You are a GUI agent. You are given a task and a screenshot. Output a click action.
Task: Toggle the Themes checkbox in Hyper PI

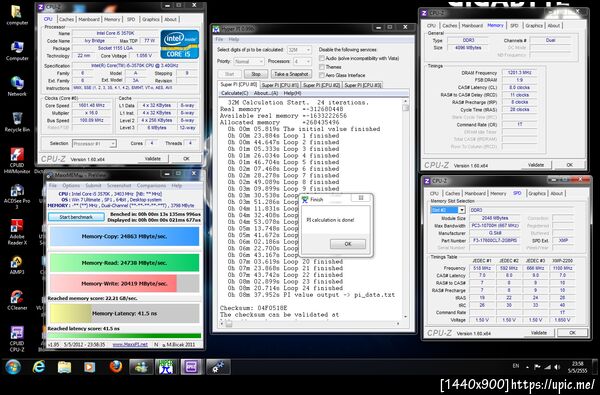[322, 67]
